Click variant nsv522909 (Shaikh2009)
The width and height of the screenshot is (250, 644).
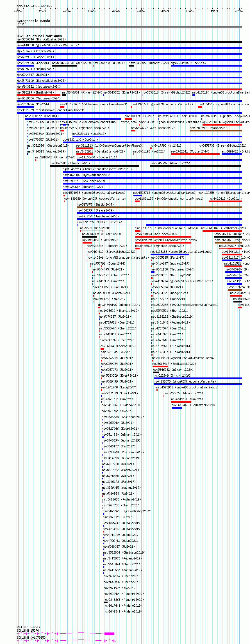pos(172,376)
